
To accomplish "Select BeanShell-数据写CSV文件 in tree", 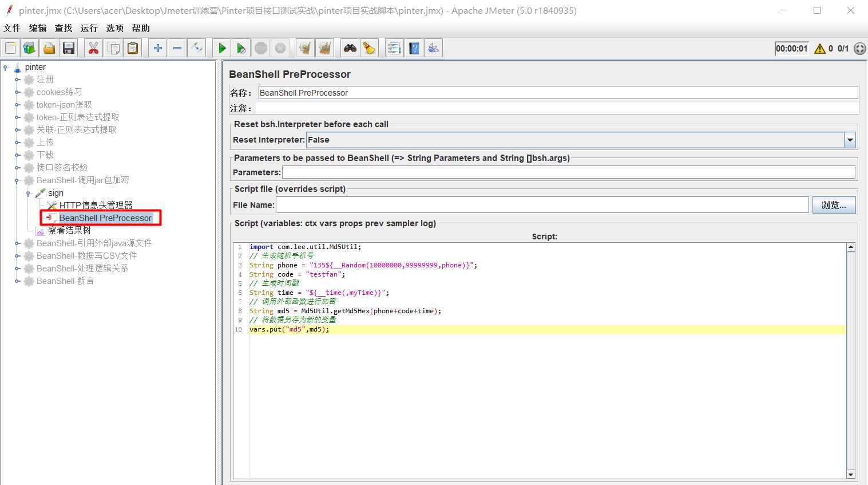I will (x=87, y=256).
